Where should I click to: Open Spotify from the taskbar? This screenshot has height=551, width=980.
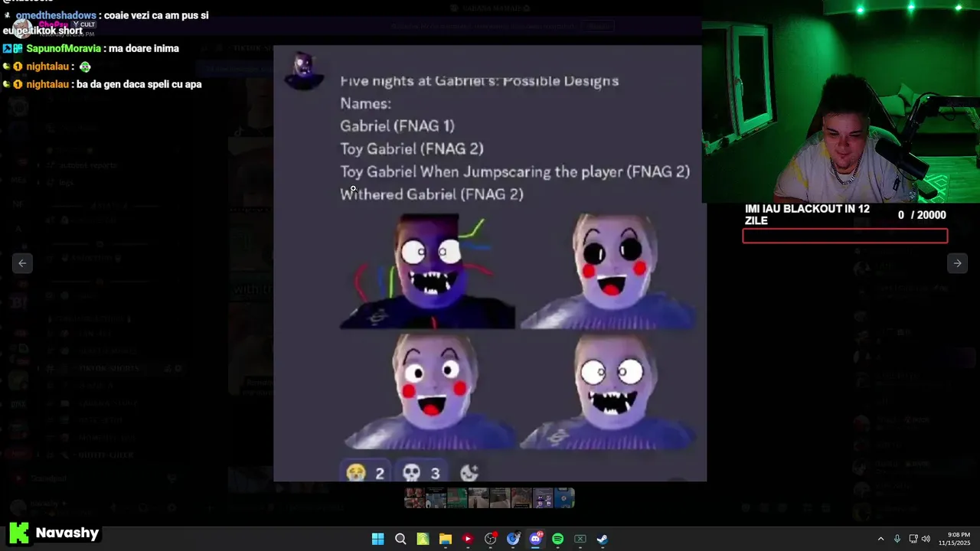pos(557,539)
